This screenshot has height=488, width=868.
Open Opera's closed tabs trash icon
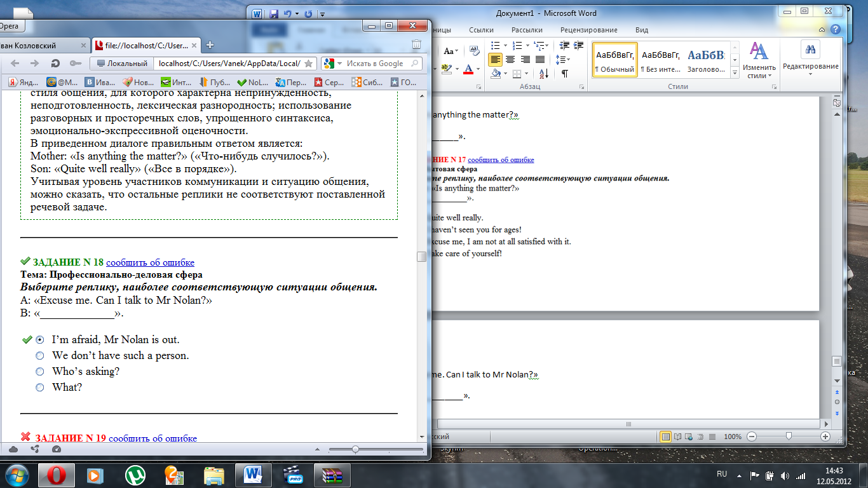click(416, 44)
